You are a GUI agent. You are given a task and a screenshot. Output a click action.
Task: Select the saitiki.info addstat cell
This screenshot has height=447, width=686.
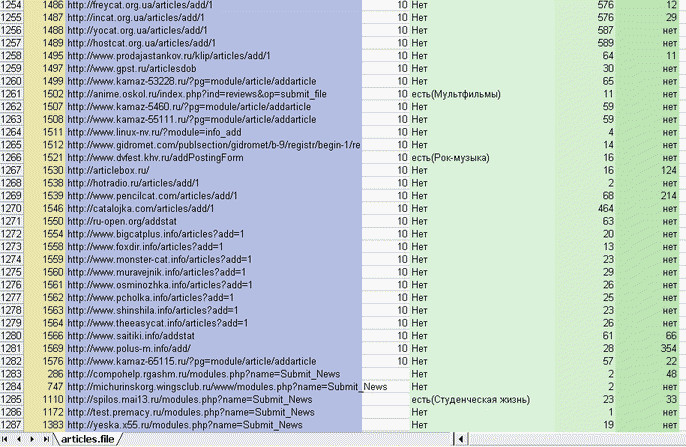tap(214, 336)
